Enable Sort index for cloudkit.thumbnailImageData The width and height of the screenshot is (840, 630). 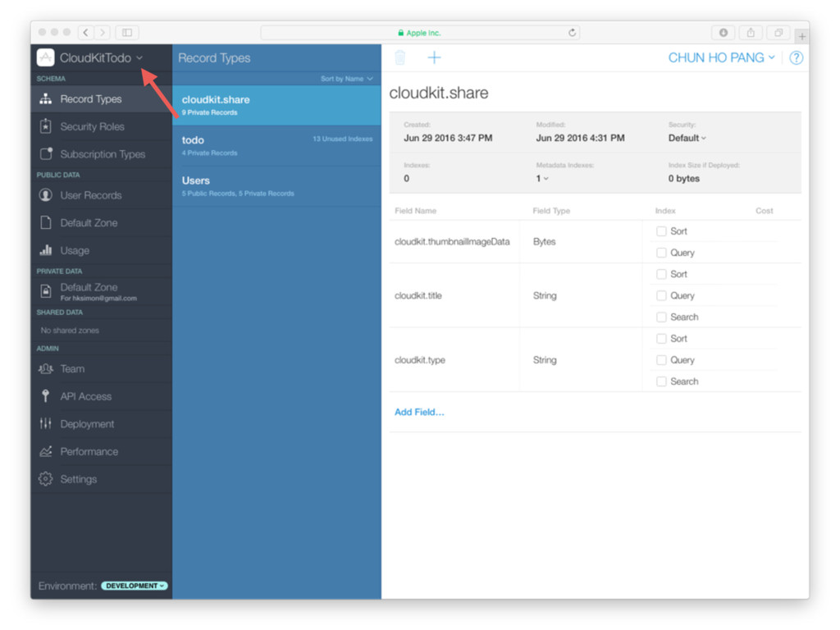coord(662,231)
